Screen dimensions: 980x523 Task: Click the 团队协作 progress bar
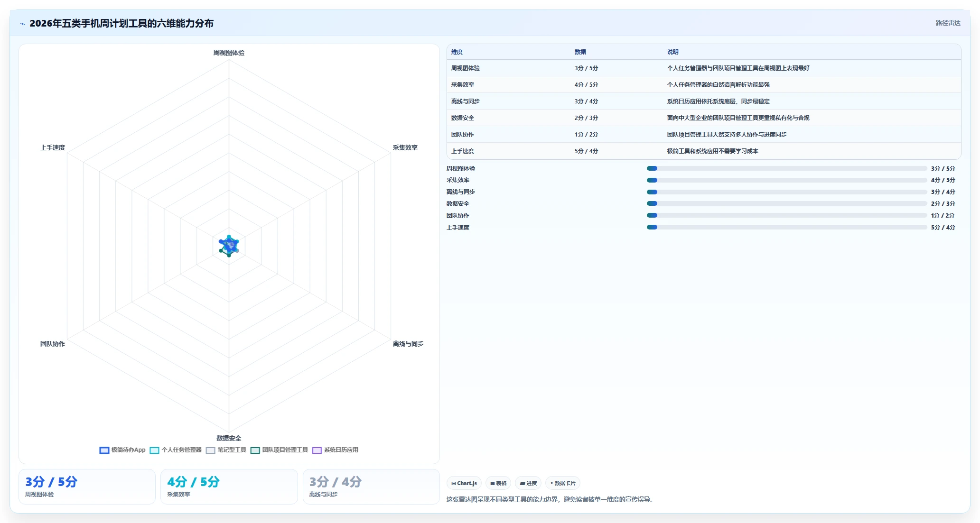click(787, 215)
